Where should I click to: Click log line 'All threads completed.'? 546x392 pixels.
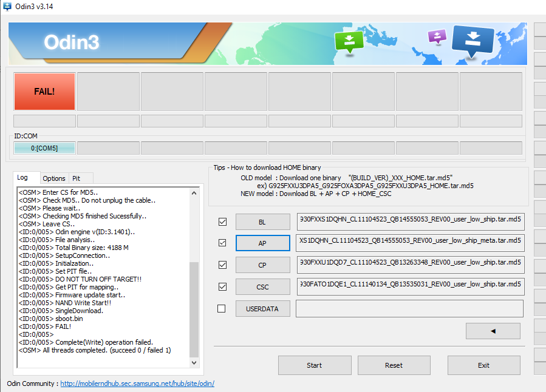click(x=95, y=350)
